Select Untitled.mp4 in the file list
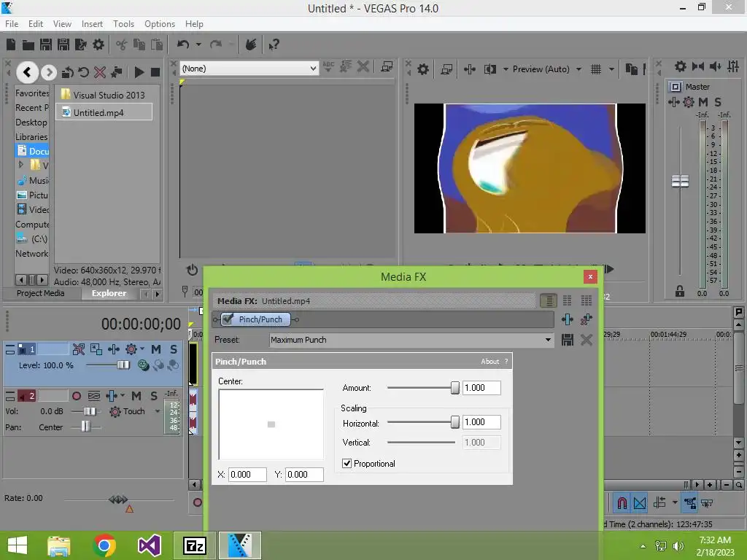 pyautogui.click(x=104, y=112)
